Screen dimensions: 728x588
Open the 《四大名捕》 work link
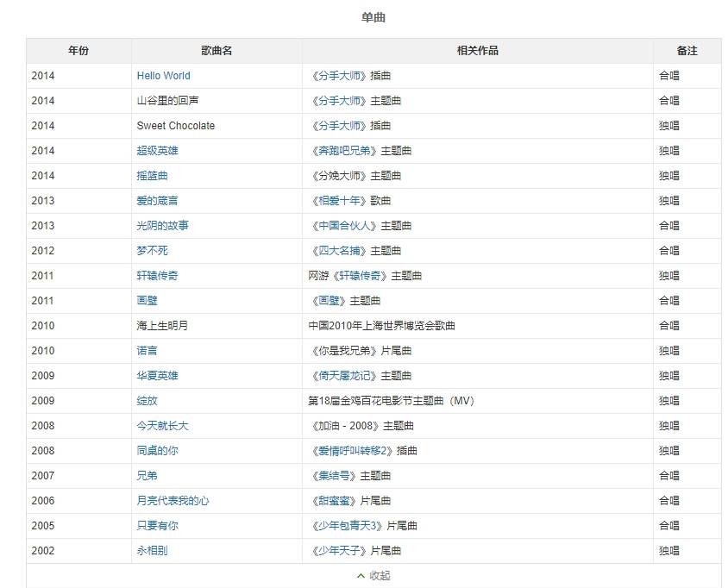pyautogui.click(x=339, y=251)
